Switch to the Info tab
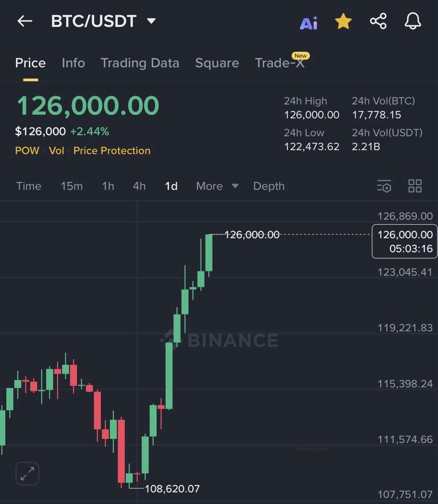This screenshot has height=504, width=438. pyautogui.click(x=73, y=63)
